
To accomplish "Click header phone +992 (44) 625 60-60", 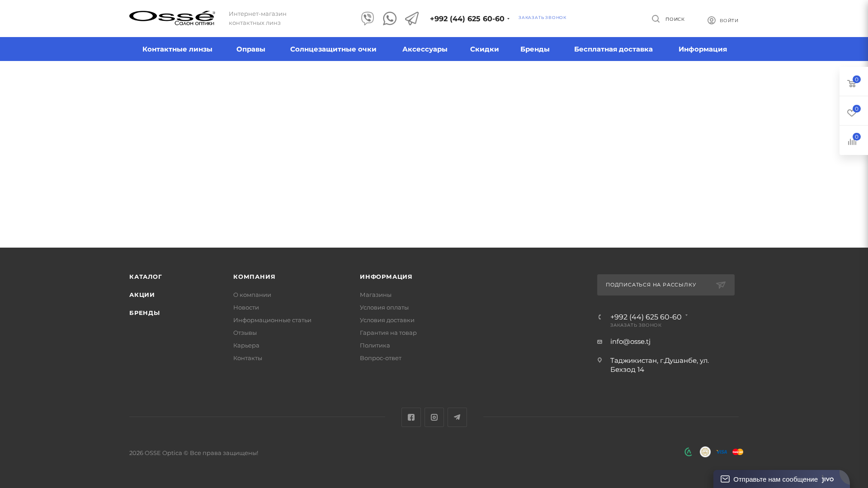I will coord(467,19).
